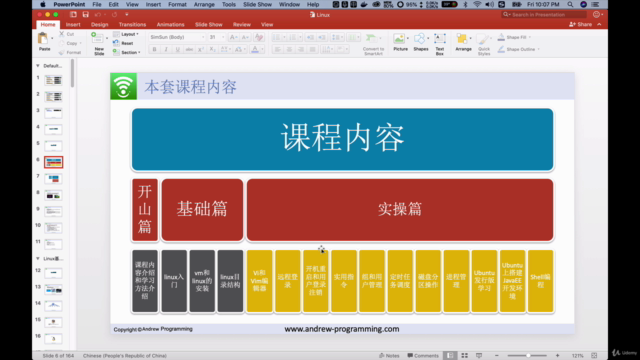Click the Search in Presentation field
The image size is (640, 360).
(x=544, y=15)
